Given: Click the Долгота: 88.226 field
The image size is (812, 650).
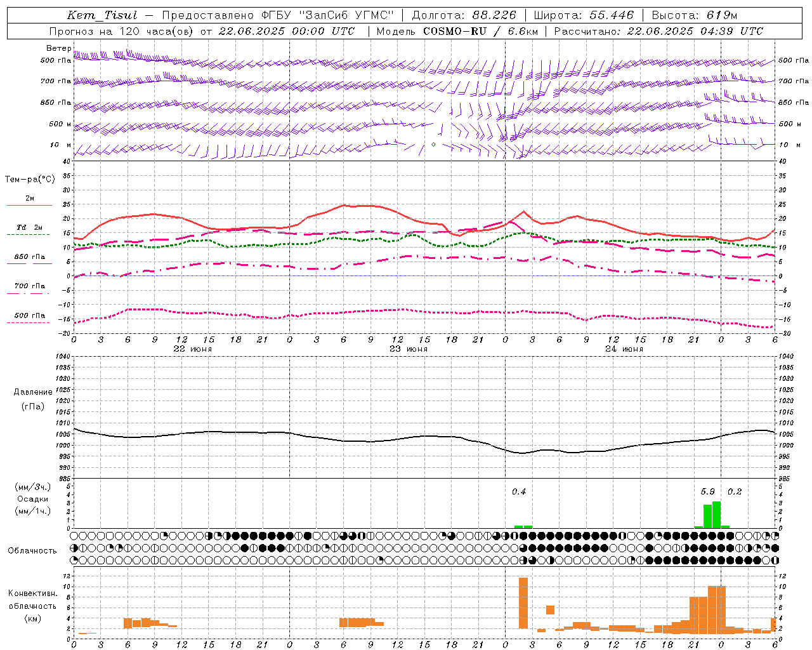Looking at the screenshot, I should pos(464,15).
